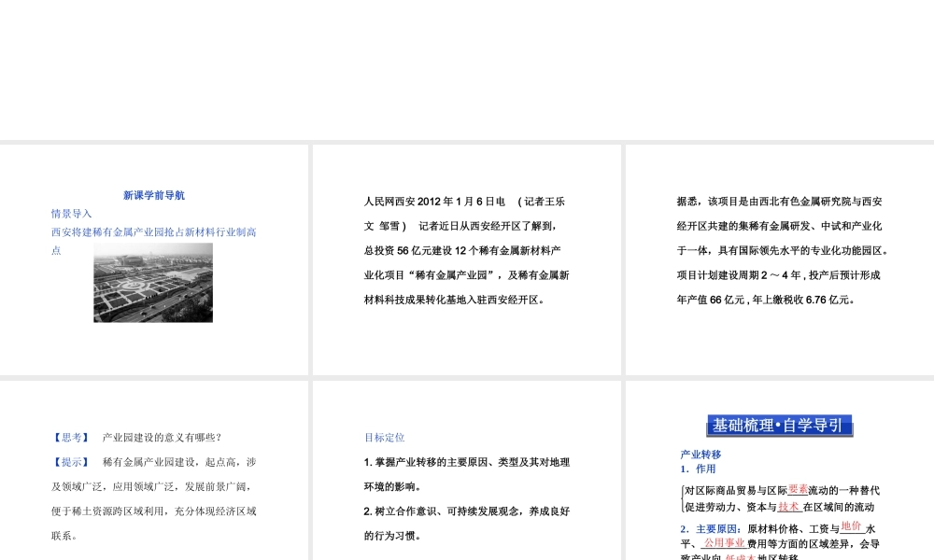
Task: Click the red answer word 地价
Action: [851, 526]
